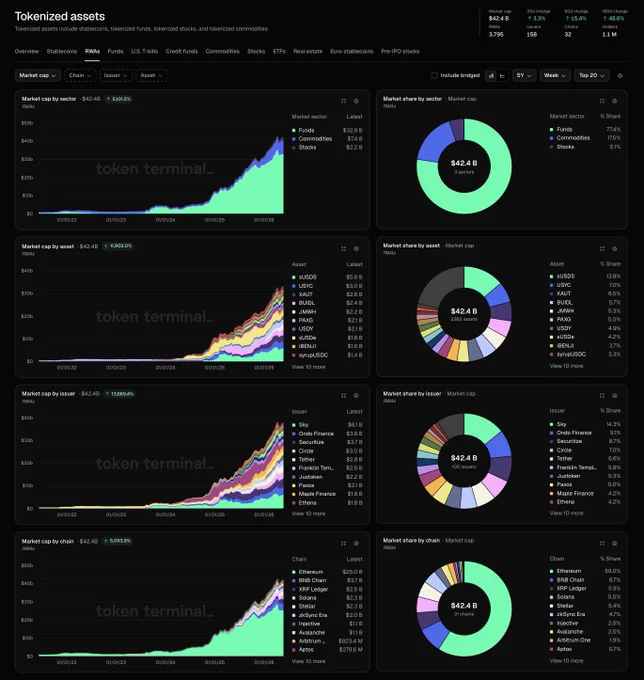Click View 10 more in Market share by issuer
The height and width of the screenshot is (680, 644).
click(x=566, y=513)
